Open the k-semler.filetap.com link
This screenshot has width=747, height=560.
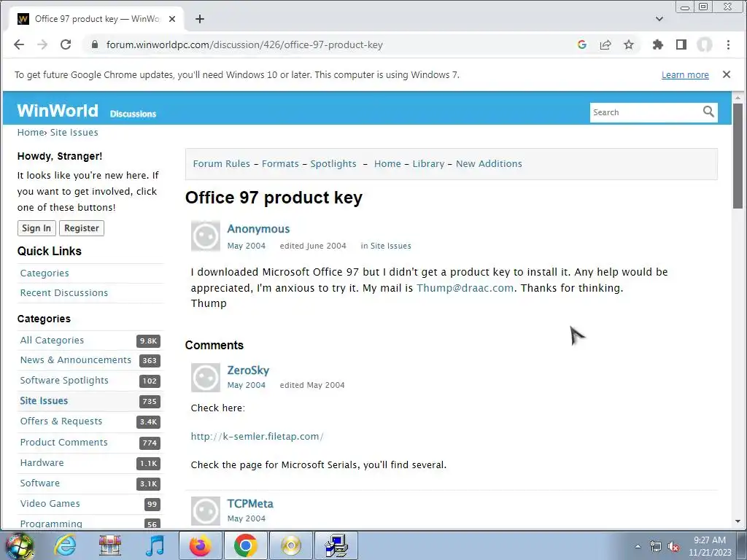258,437
